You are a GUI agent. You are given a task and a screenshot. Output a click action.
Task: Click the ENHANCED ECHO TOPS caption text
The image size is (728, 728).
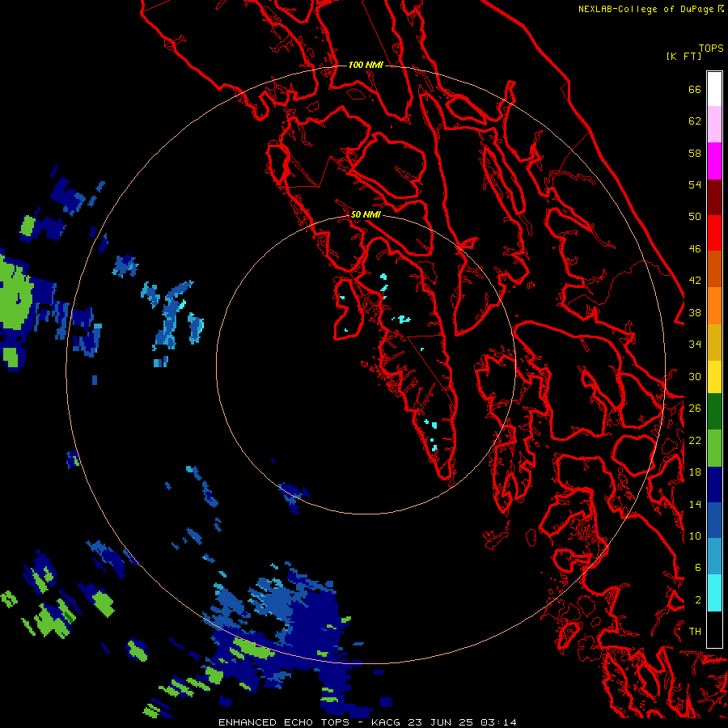(x=284, y=722)
